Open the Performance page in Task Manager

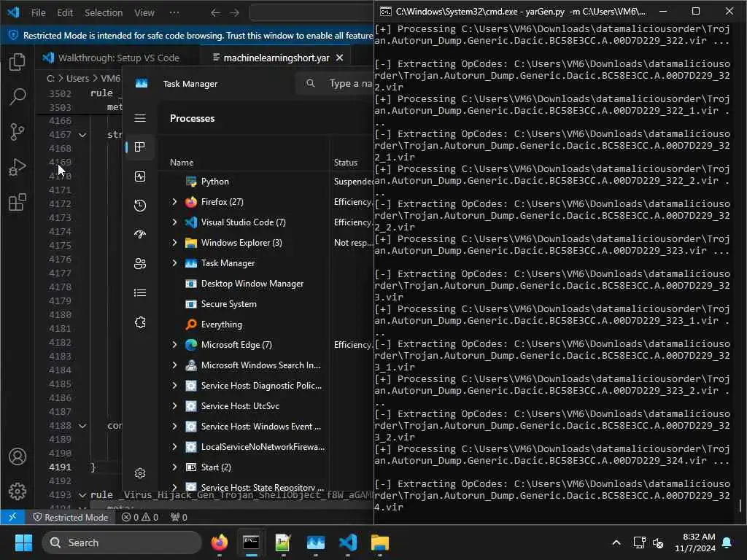pos(140,176)
